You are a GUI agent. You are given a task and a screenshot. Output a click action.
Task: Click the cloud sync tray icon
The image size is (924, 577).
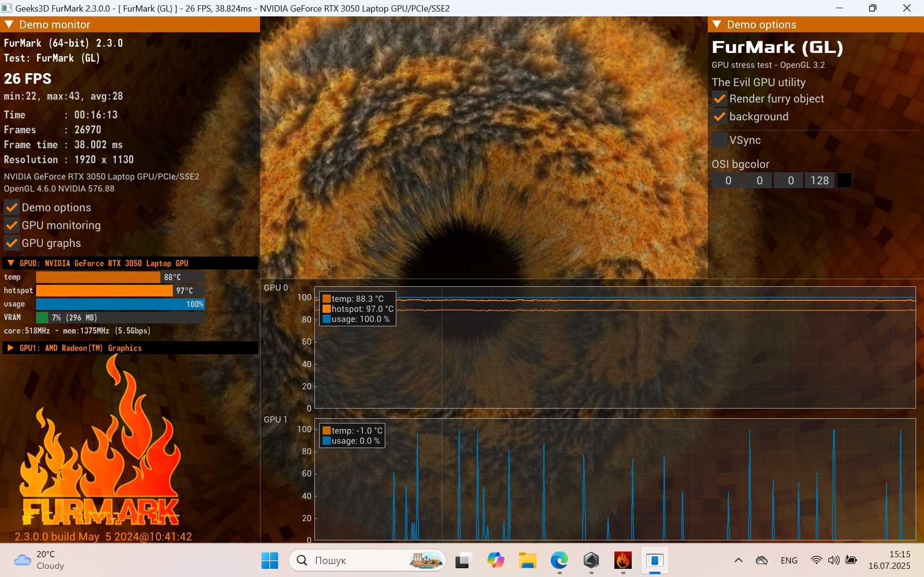coord(761,560)
